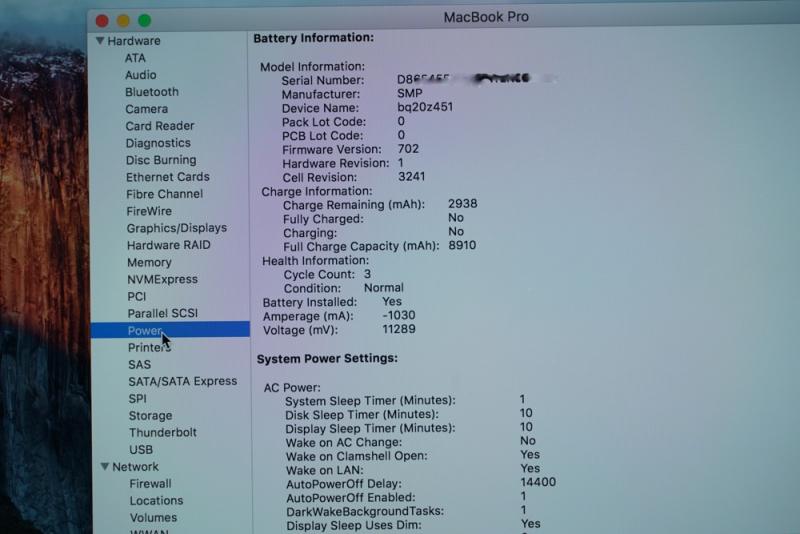Viewport: 800px width, 534px height.
Task: Collapse the Network section triangle
Action: [105, 466]
